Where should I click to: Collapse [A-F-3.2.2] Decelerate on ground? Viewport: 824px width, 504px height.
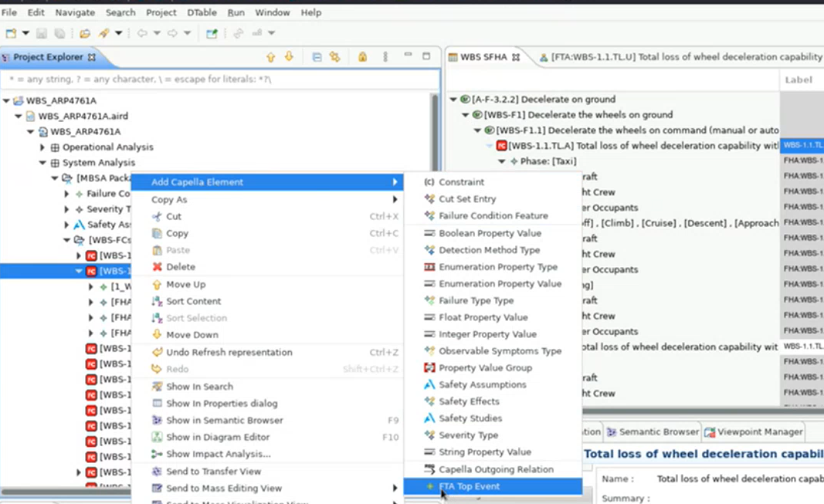pyautogui.click(x=453, y=99)
